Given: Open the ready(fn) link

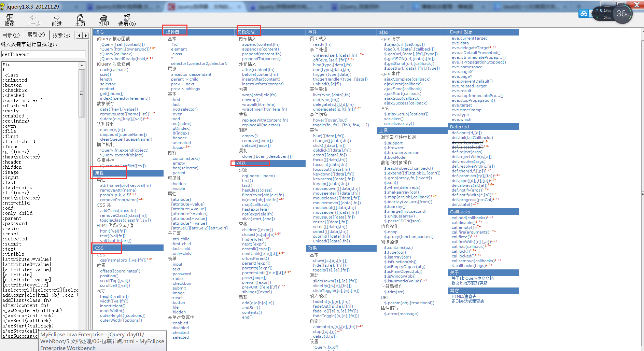Looking at the screenshot, I should point(322,44).
